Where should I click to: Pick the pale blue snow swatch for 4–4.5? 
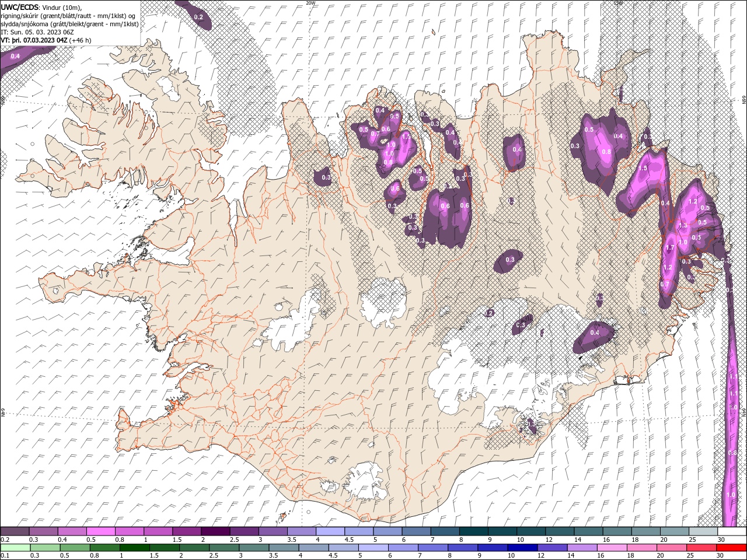click(330, 531)
